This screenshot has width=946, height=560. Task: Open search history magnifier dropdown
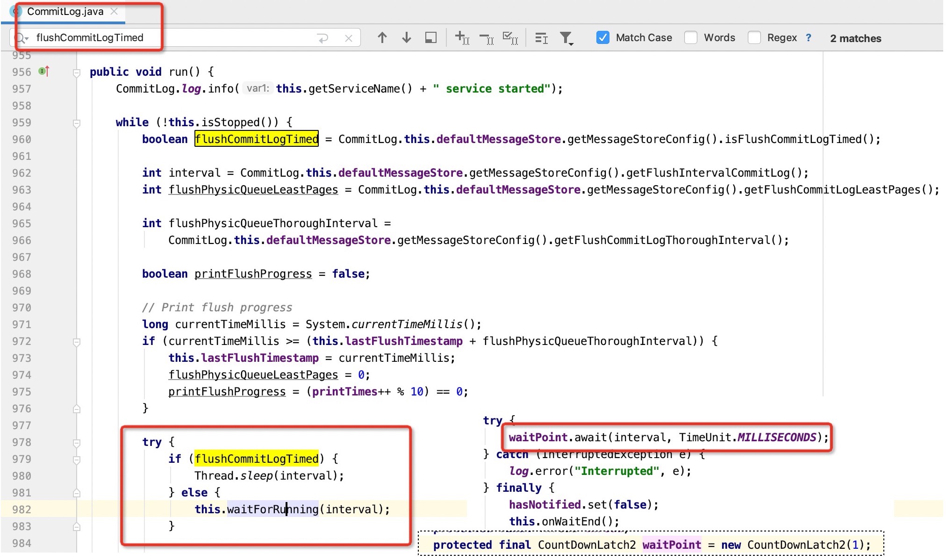pos(22,38)
